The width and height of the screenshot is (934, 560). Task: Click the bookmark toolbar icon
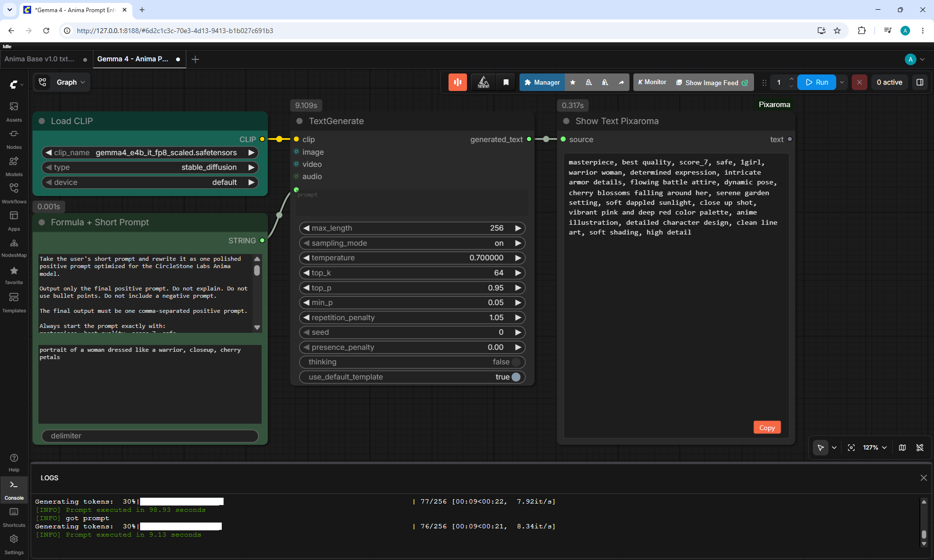[506, 82]
